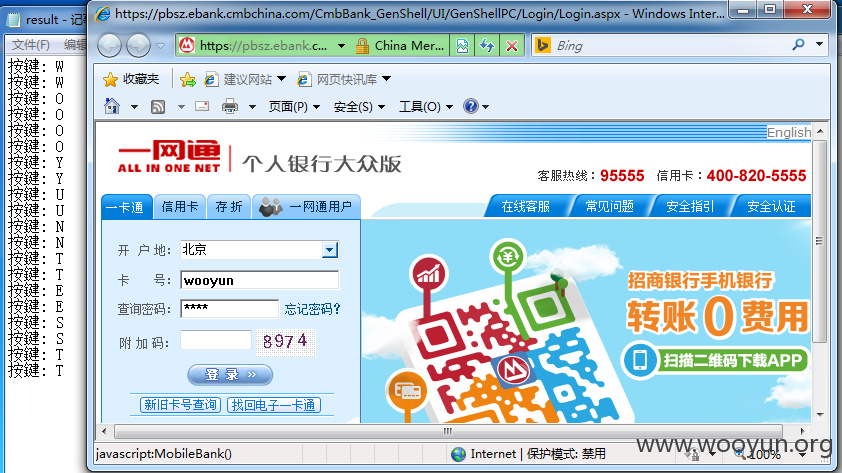Image resolution: width=842 pixels, height=473 pixels.
Task: Open the zoom level 100% control
Action: click(x=769, y=454)
